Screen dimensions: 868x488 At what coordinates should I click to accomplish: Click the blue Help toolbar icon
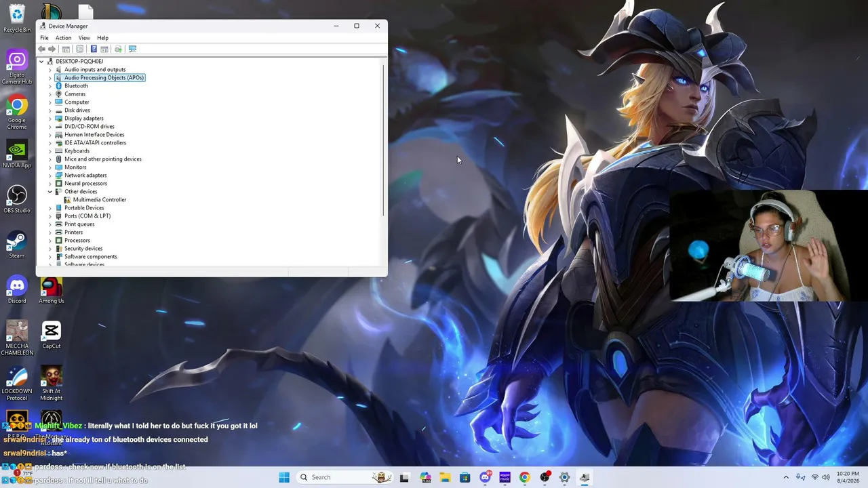pyautogui.click(x=94, y=49)
